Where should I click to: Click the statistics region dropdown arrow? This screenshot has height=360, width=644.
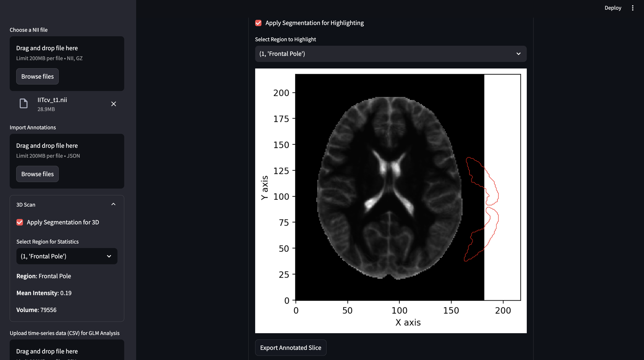pyautogui.click(x=109, y=256)
